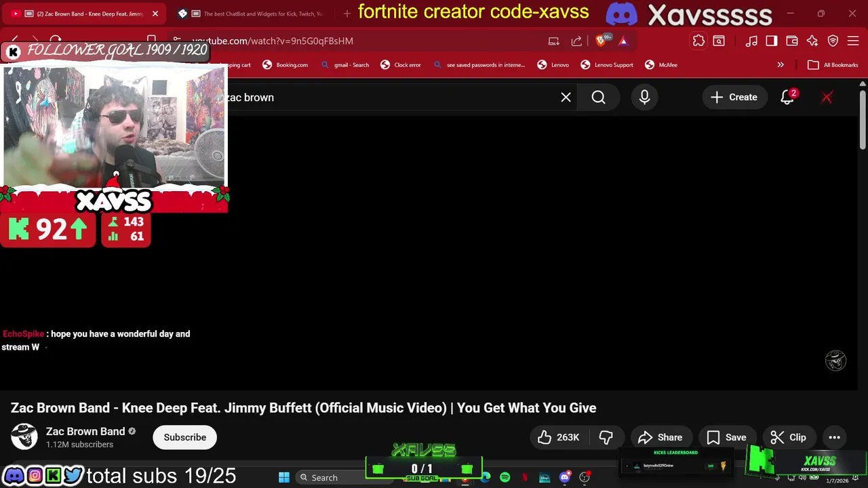The height and width of the screenshot is (488, 868).
Task: Close the Zac Brown Band tab
Action: click(155, 14)
